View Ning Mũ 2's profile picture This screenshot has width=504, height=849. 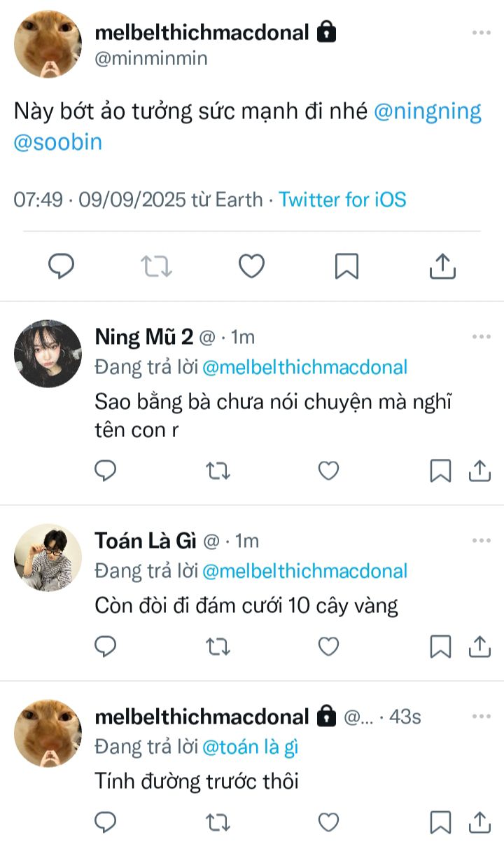pyautogui.click(x=48, y=354)
